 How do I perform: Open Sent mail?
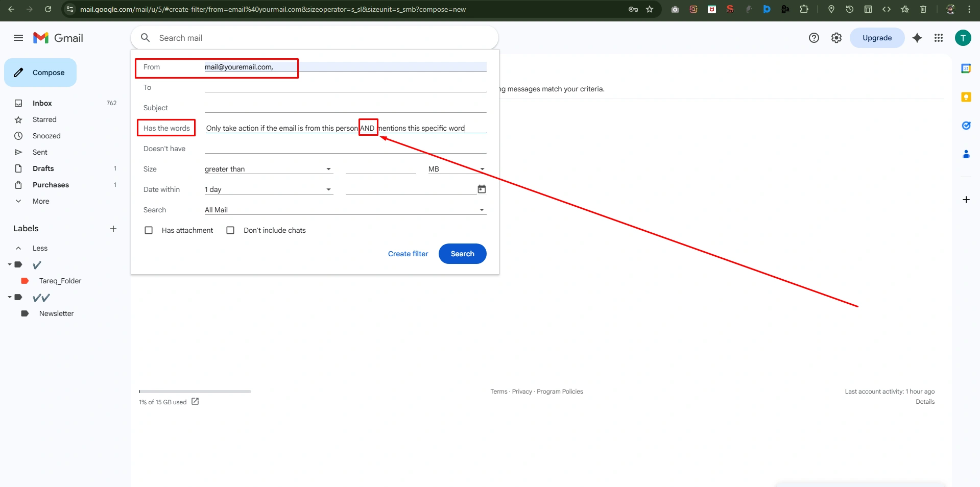coord(40,152)
